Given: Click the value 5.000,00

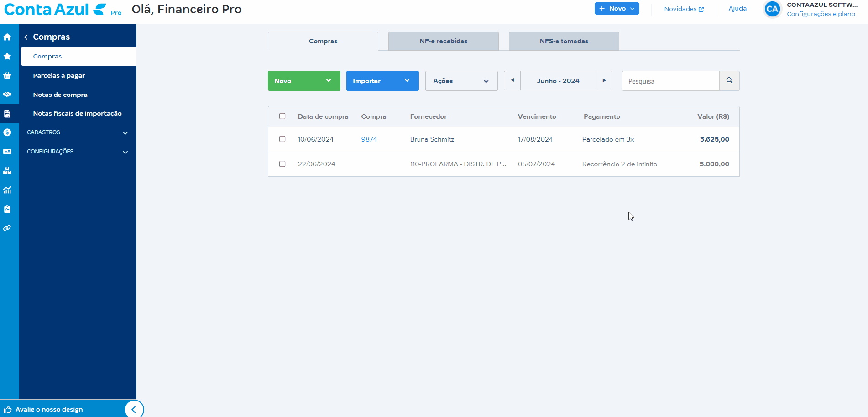Looking at the screenshot, I should click(x=714, y=164).
